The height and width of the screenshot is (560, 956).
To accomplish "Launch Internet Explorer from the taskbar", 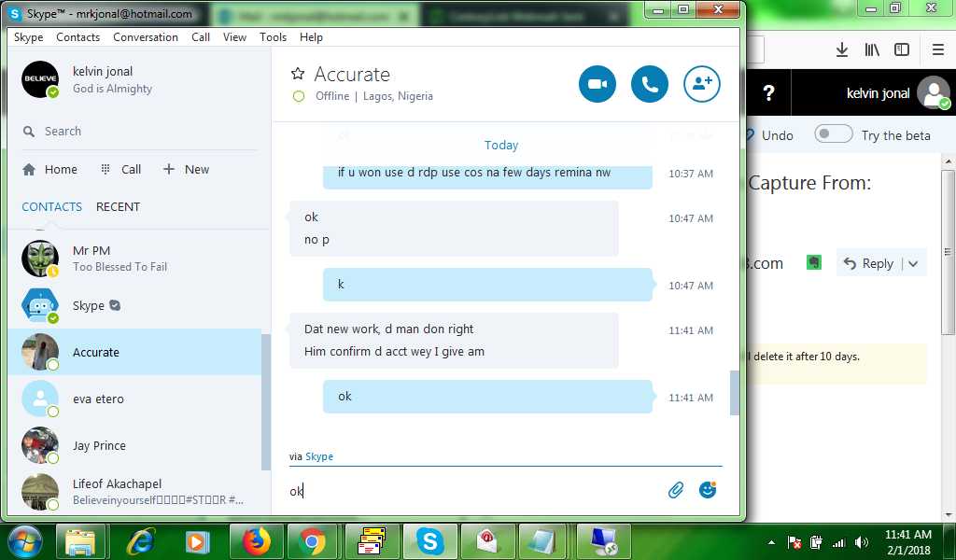I will (140, 541).
